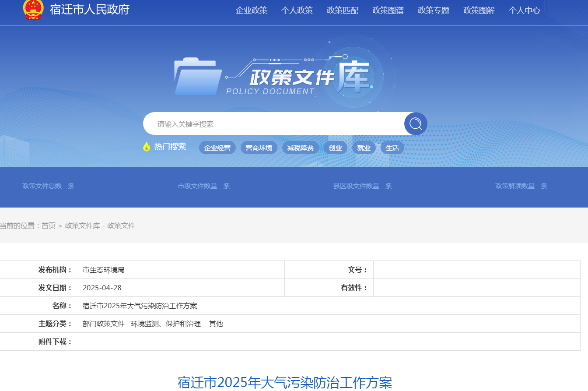This screenshot has height=391, width=588.
Task: Click the national emblem logo
Action: click(x=33, y=9)
